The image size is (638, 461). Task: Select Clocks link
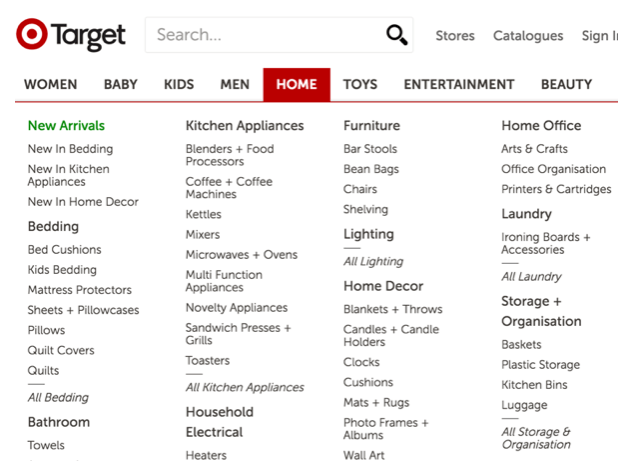click(x=362, y=362)
